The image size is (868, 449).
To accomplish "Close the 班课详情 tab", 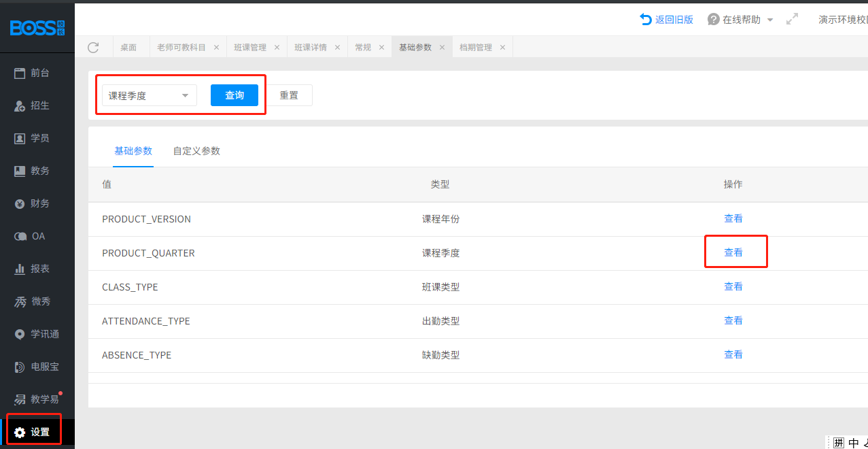I will (337, 48).
